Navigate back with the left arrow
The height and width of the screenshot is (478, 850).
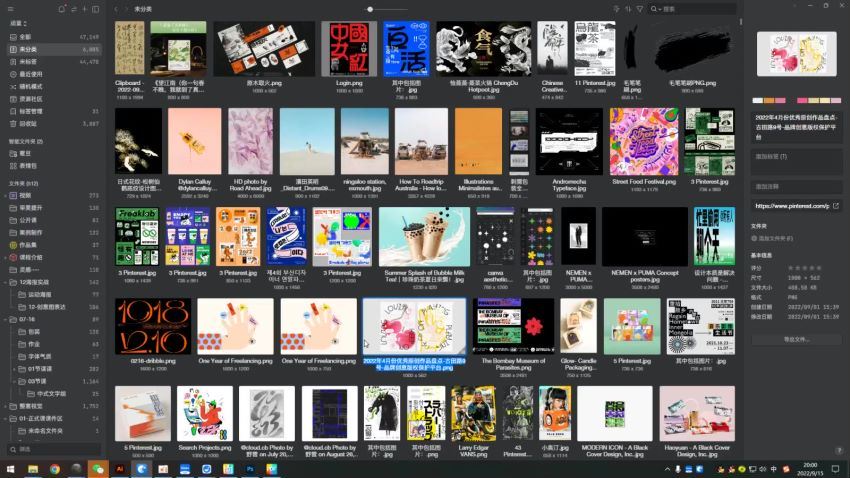tap(115, 9)
